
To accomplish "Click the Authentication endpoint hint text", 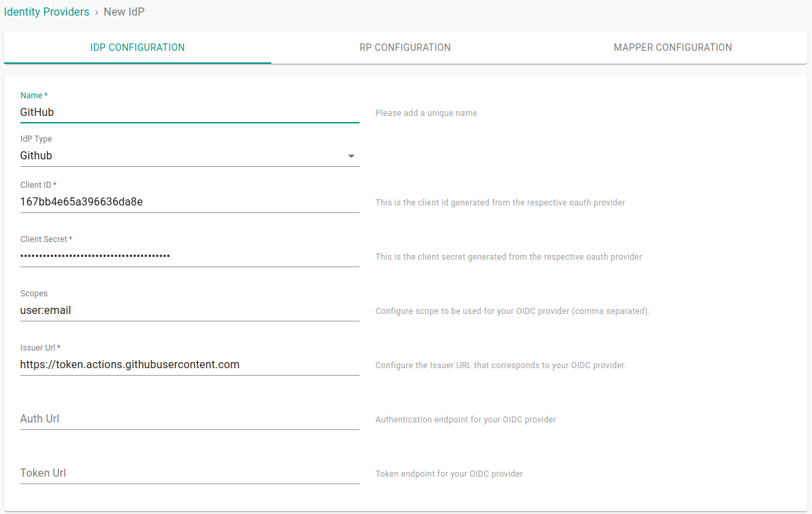I will click(465, 420).
